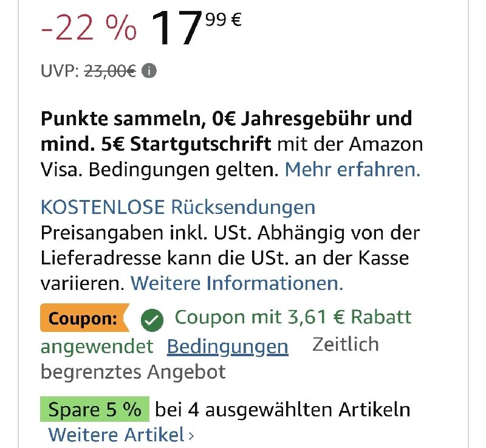486x448 pixels.
Task: Tap the green coupon checkmark icon
Action: [152, 320]
